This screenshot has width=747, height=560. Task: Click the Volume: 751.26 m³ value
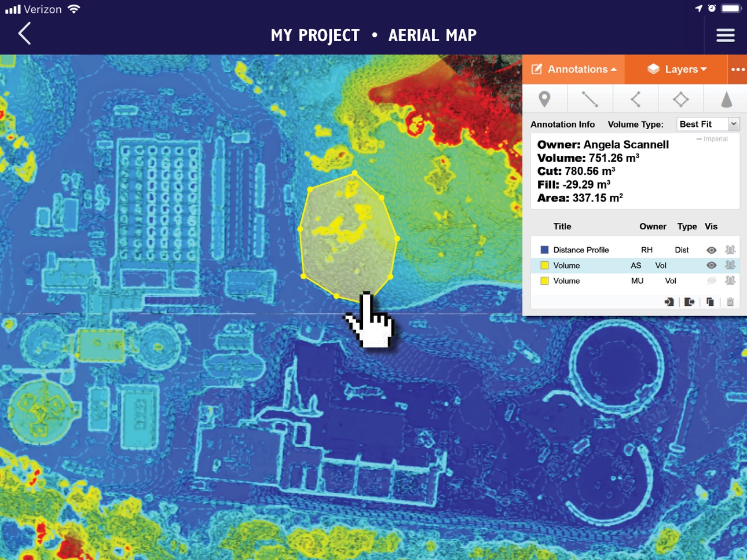coord(588,158)
